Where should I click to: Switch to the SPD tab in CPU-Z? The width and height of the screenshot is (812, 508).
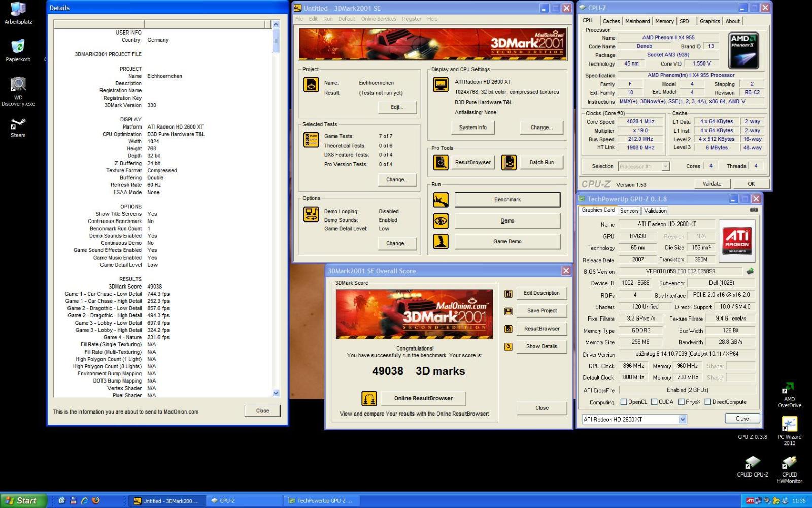[x=684, y=21]
